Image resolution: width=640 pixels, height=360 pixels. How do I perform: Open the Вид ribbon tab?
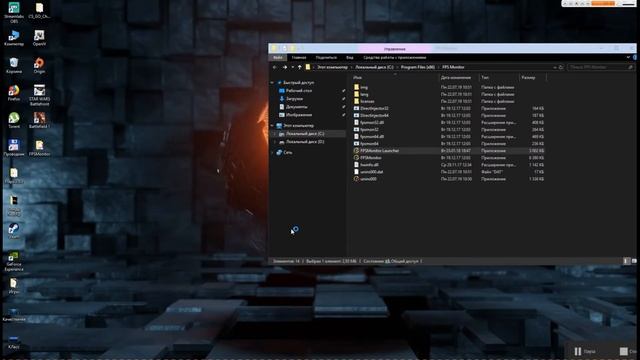[x=350, y=58]
